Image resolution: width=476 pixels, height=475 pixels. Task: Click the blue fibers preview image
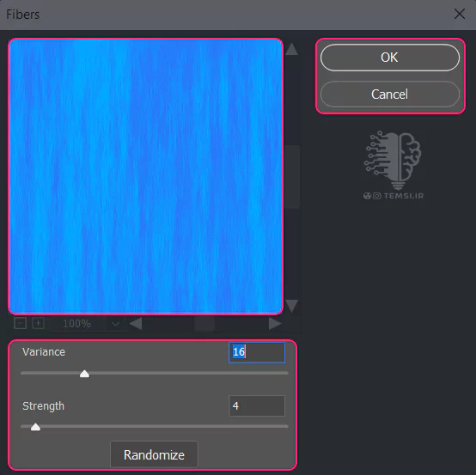pos(146,176)
